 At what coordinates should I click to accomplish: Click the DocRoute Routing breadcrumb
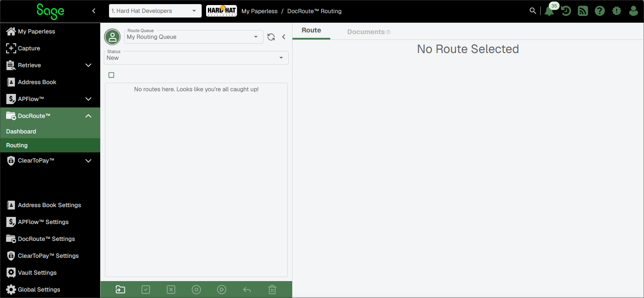click(x=314, y=11)
